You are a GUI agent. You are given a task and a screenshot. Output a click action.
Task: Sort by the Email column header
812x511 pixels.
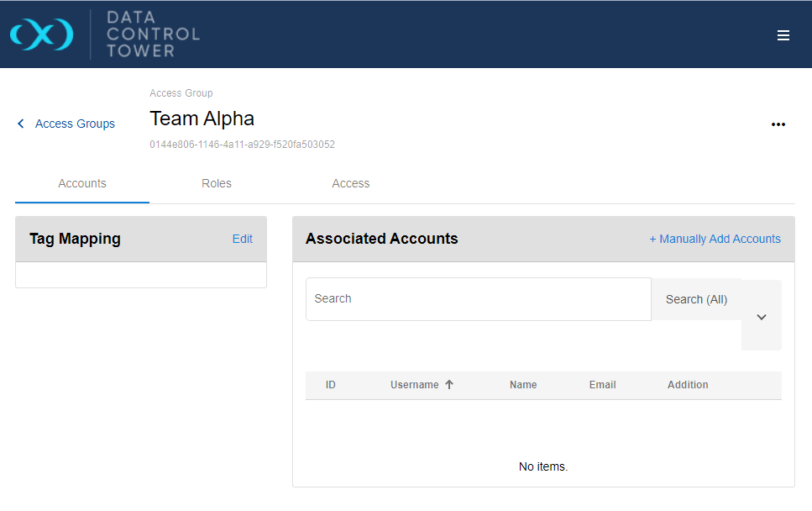[602, 385]
